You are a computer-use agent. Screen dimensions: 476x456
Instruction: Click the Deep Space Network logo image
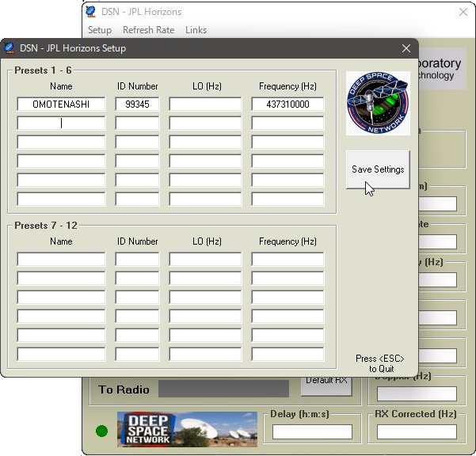tap(378, 103)
